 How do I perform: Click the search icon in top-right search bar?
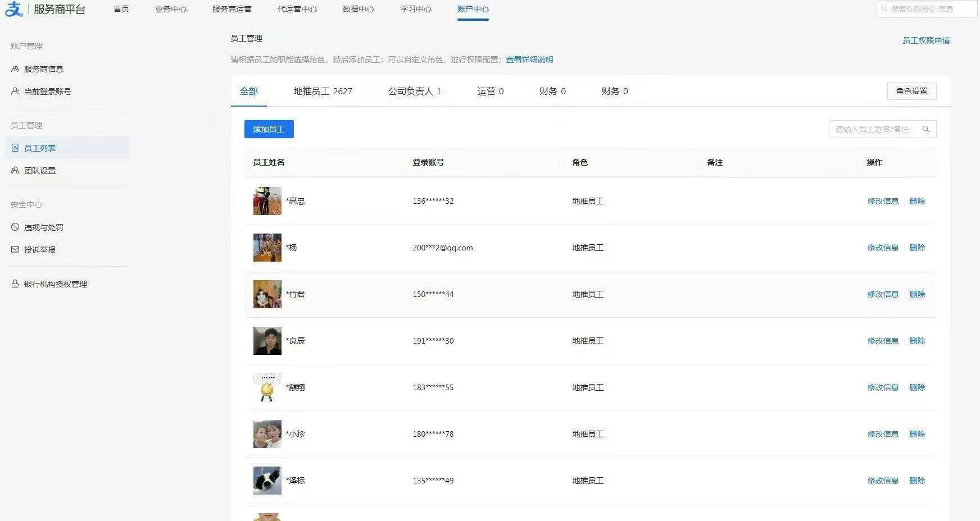point(884,8)
